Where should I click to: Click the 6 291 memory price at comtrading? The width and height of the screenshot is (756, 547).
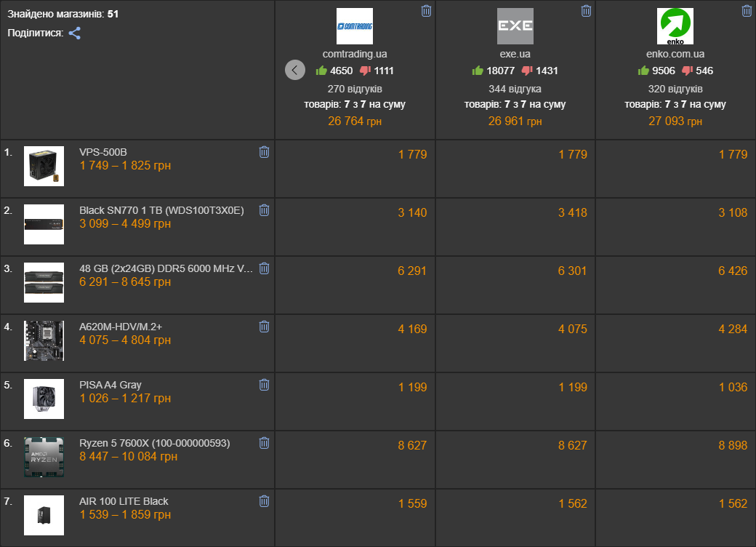(412, 271)
